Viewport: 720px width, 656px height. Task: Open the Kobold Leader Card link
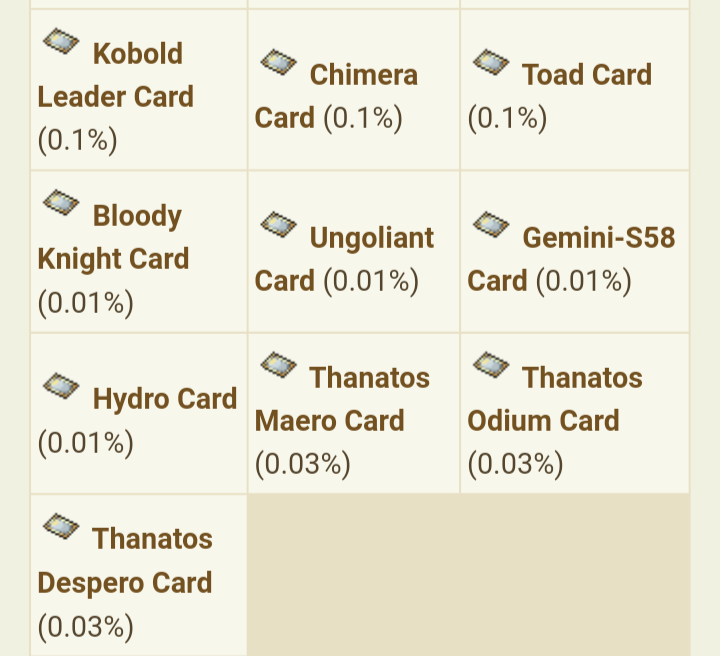[x=116, y=75]
